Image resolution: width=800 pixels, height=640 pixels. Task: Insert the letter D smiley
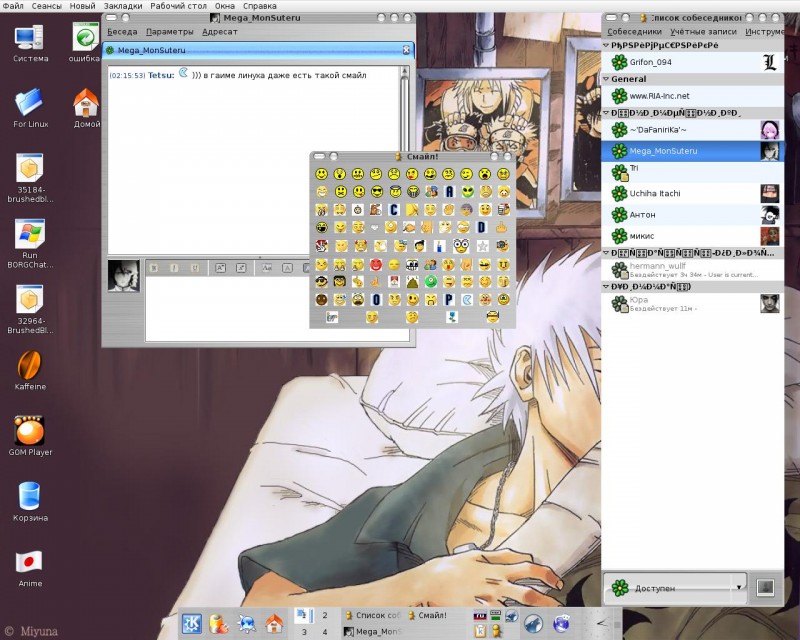tap(481, 227)
